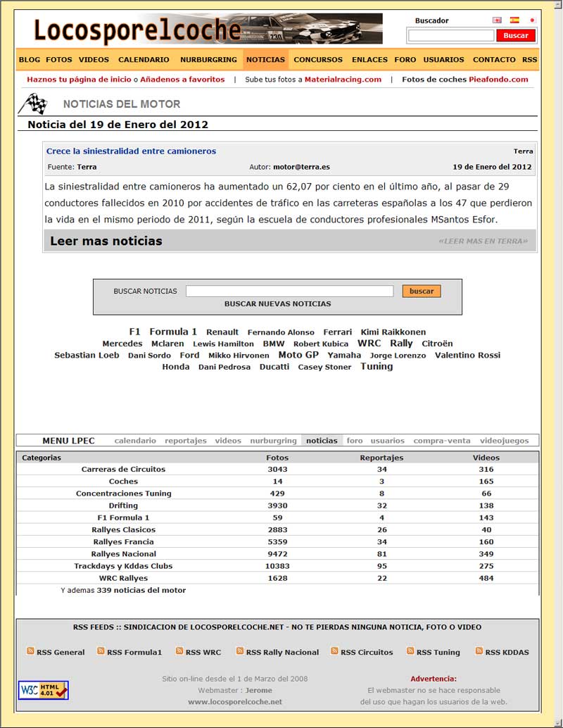Open article Crece la siniestralidad entre camioneros
The image size is (563, 728).
click(131, 151)
